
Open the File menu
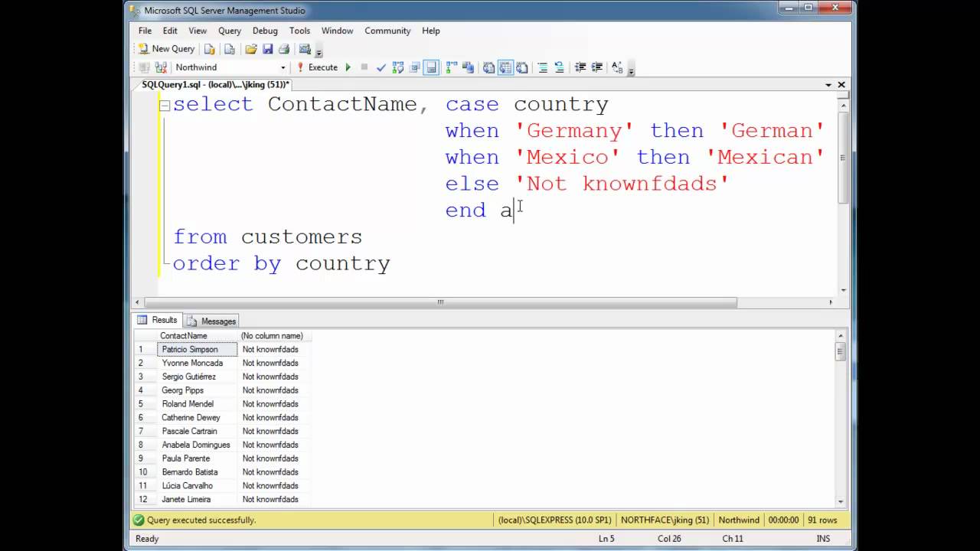tap(145, 31)
